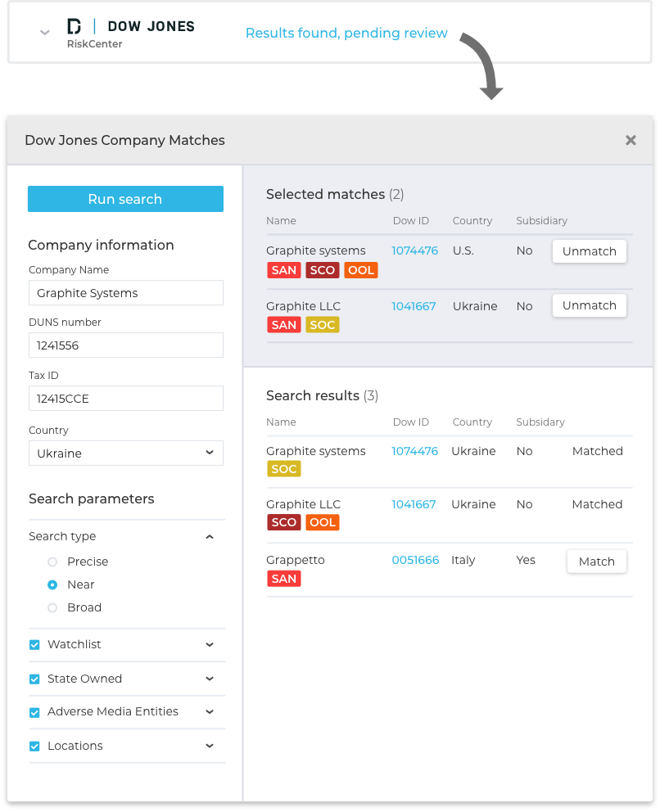Click the Tax ID input field
660x812 pixels.
click(125, 398)
